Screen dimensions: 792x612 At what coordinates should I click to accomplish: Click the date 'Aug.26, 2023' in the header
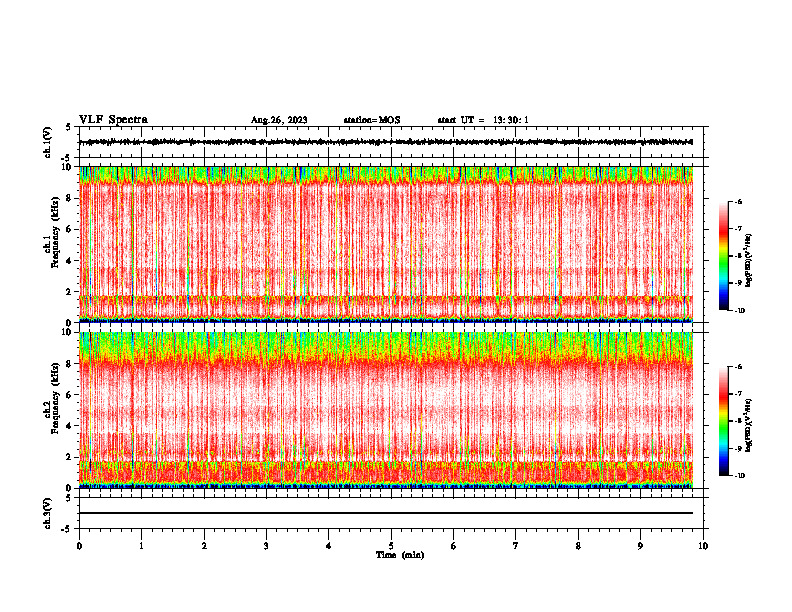tap(279, 120)
